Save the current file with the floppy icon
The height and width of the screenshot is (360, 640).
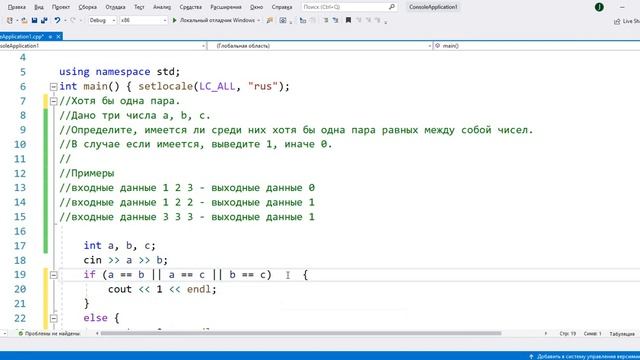coord(34,20)
